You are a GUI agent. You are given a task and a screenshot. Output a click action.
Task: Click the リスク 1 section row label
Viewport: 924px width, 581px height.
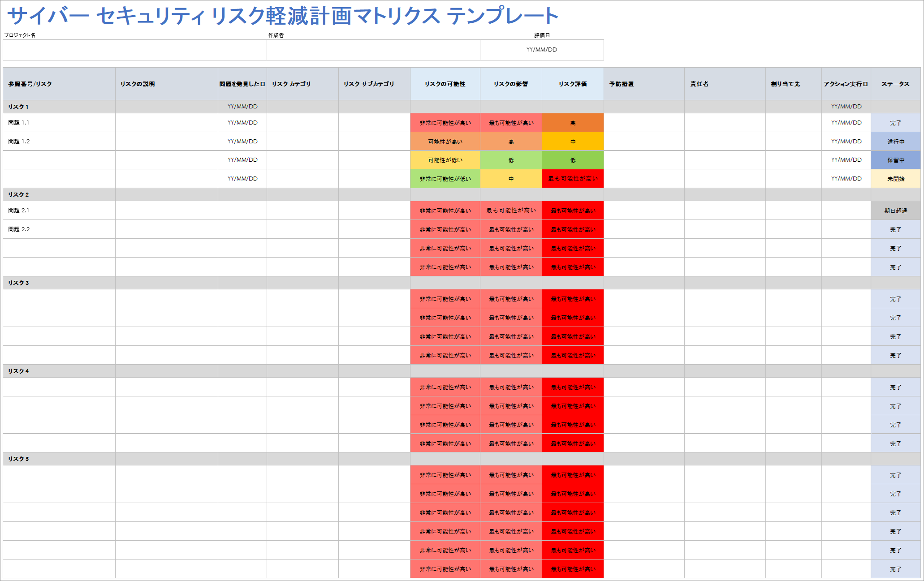18,107
